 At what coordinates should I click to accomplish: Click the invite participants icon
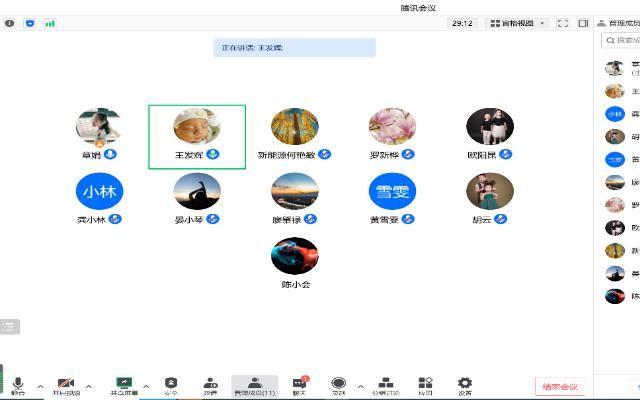(210, 385)
